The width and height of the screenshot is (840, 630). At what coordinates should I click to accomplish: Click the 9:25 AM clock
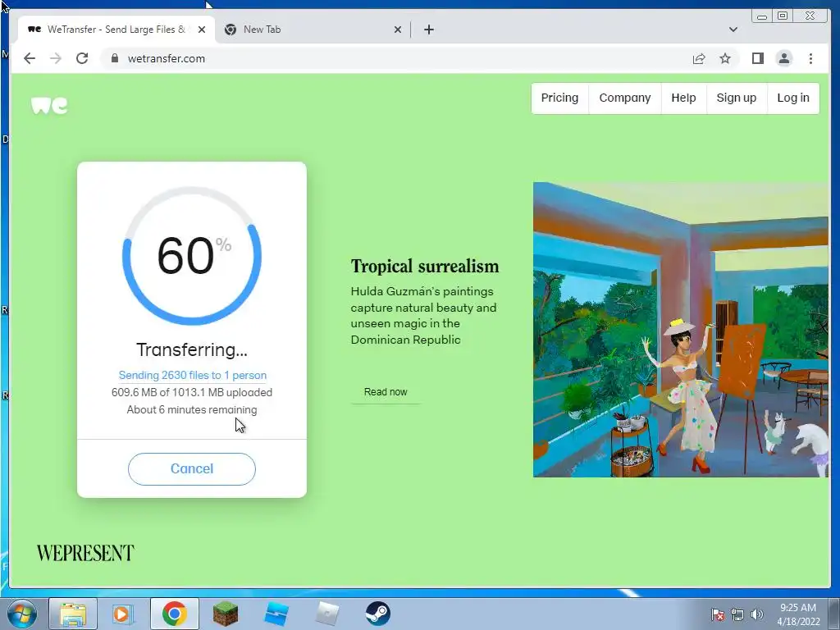[798, 608]
